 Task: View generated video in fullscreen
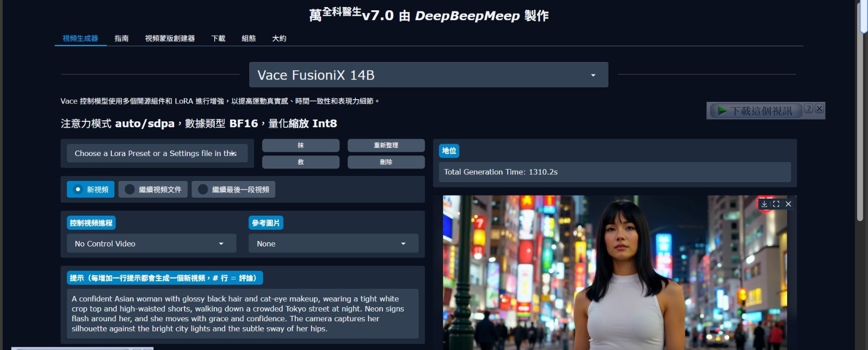click(x=776, y=204)
